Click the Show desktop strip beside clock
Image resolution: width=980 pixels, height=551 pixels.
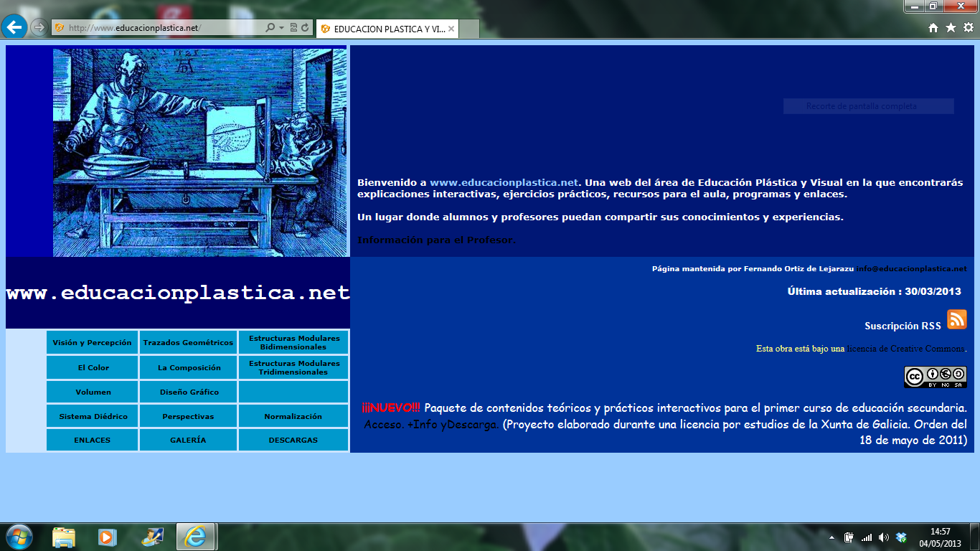click(975, 537)
